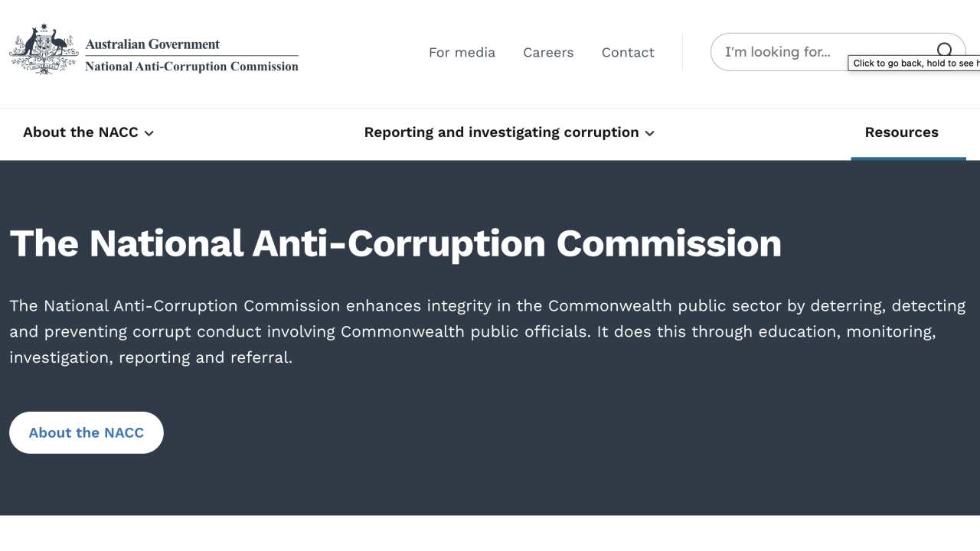Visit the Careers page
The height and width of the screenshot is (551, 980).
(x=548, y=52)
